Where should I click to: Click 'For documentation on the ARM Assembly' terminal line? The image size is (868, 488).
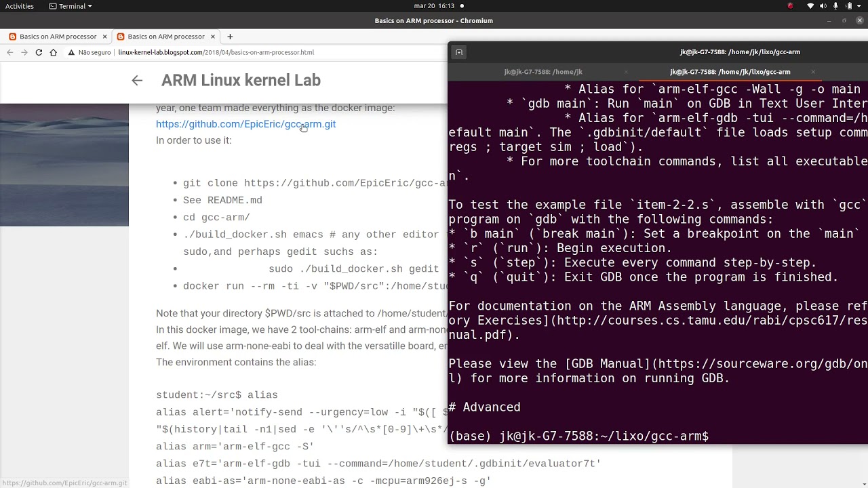pos(658,306)
